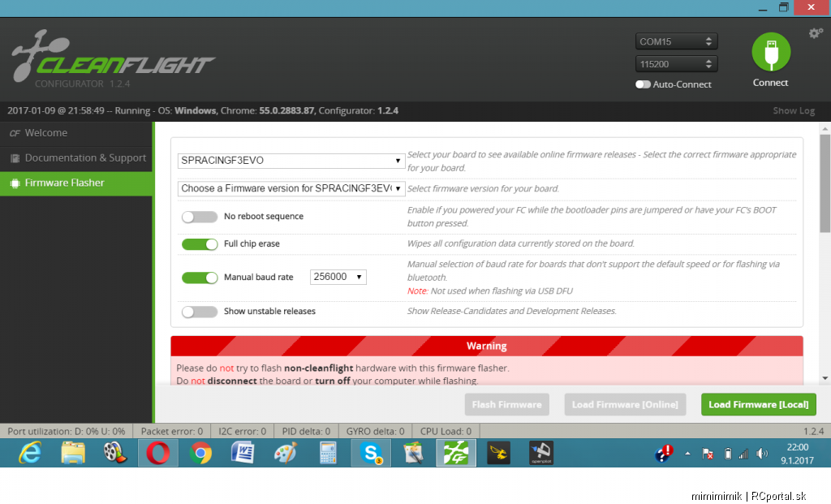The image size is (831, 504).
Task: Click the battery tray icon
Action: [x=728, y=454]
